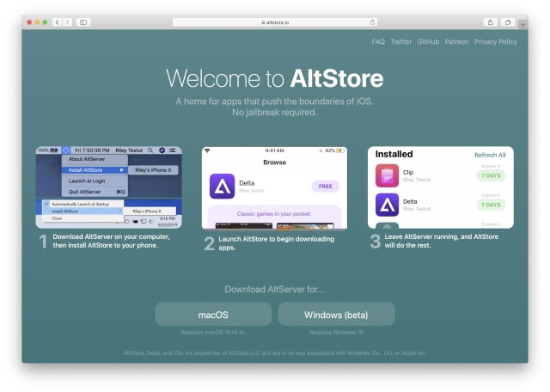Screen dimensions: 550x392
Task: Add a new tab with plus button
Action: [522, 25]
